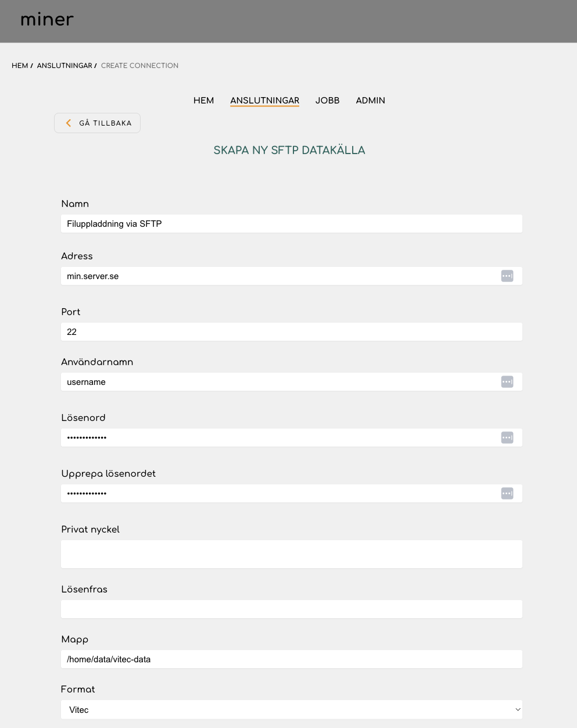Select the Mapp field with /home/data/vitec-data
Image resolution: width=577 pixels, height=728 pixels.
point(292,659)
